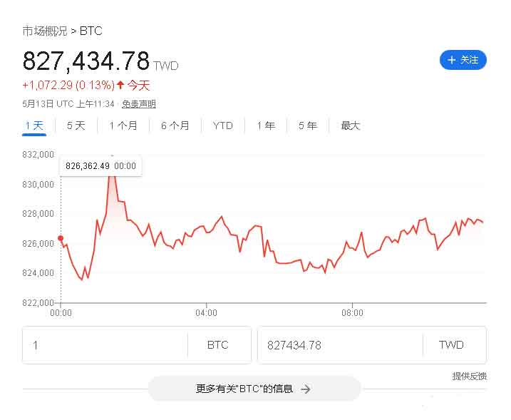Open the BTC currency dropdown
Image resolution: width=511 pixels, height=420 pixels.
pos(218,345)
